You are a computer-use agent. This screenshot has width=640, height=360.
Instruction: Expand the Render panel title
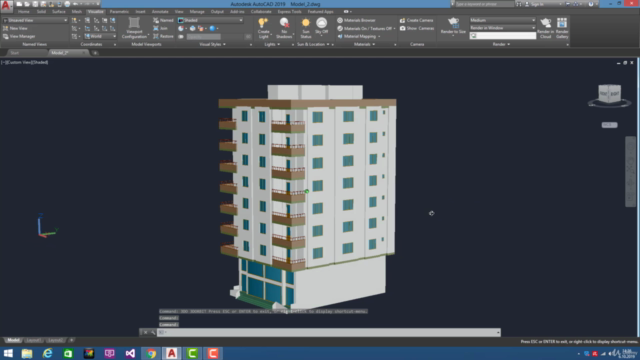click(x=501, y=44)
